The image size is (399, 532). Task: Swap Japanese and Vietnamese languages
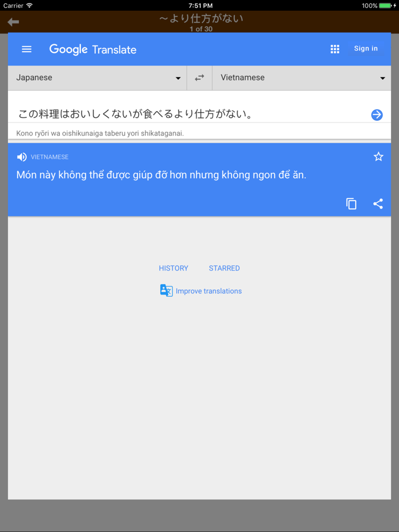(199, 77)
